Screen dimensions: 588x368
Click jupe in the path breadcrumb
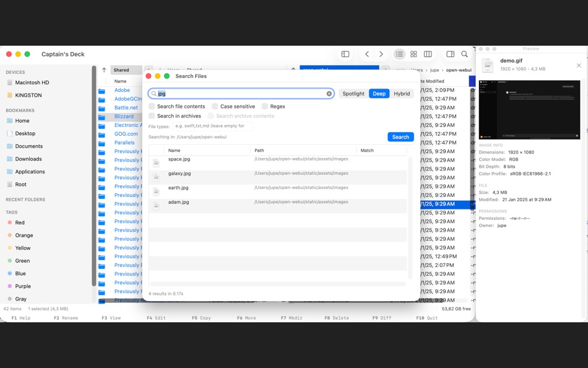(435, 70)
